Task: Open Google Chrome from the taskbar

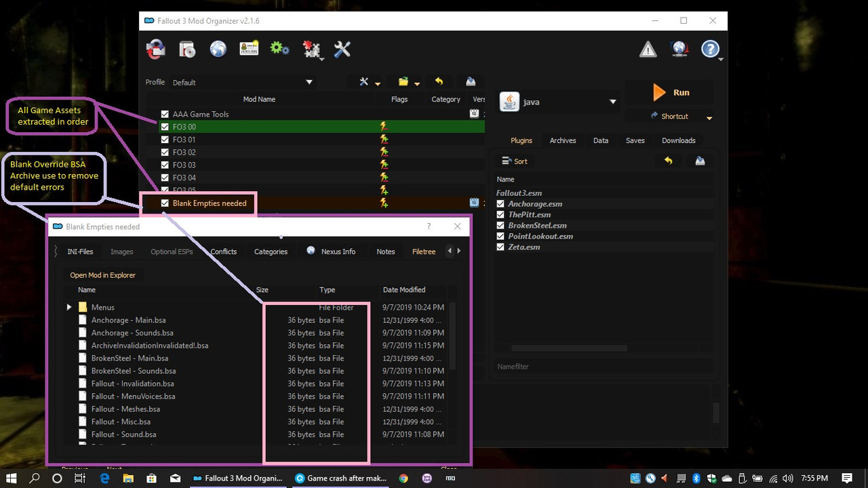Action: click(403, 478)
